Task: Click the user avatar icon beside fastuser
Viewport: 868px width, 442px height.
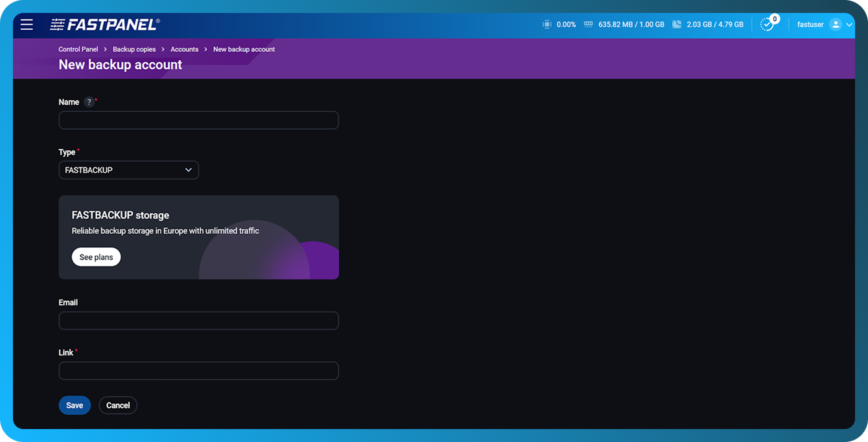Action: coord(836,24)
